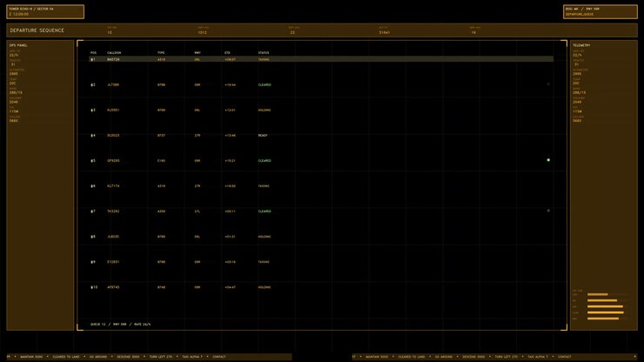Sort by the CALLSIGN column header
The height and width of the screenshot is (362, 644).
[x=114, y=52]
